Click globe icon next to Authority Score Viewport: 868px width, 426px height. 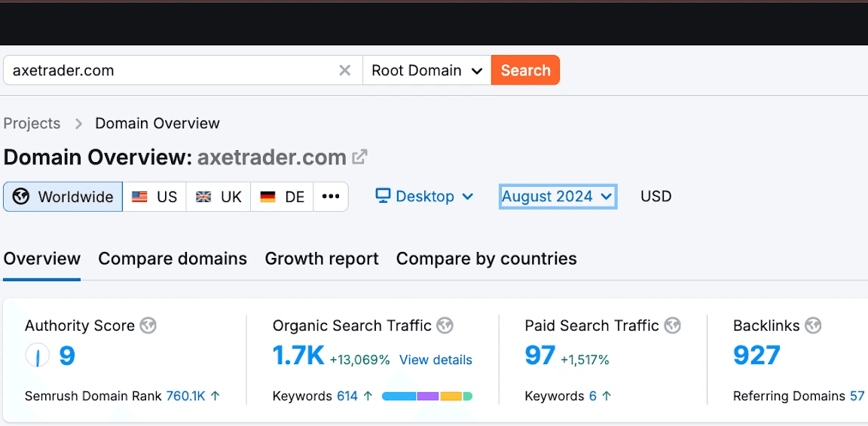(x=148, y=326)
